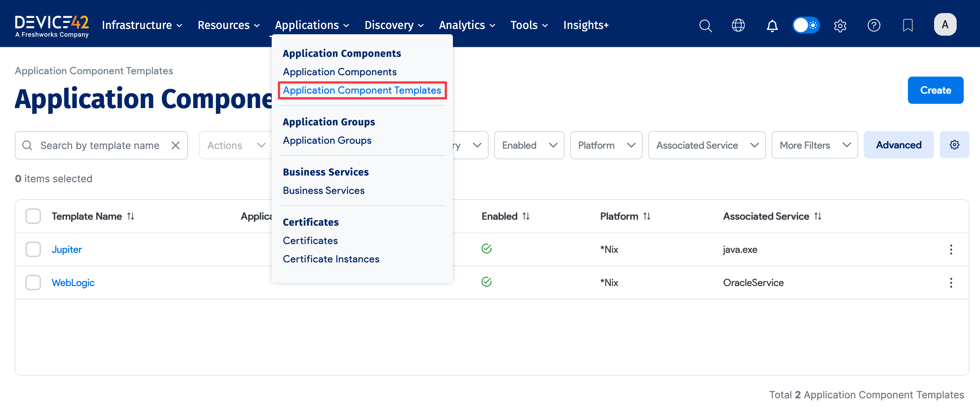This screenshot has width=980, height=416.
Task: Toggle the light/dark theme switch
Action: coord(806,25)
